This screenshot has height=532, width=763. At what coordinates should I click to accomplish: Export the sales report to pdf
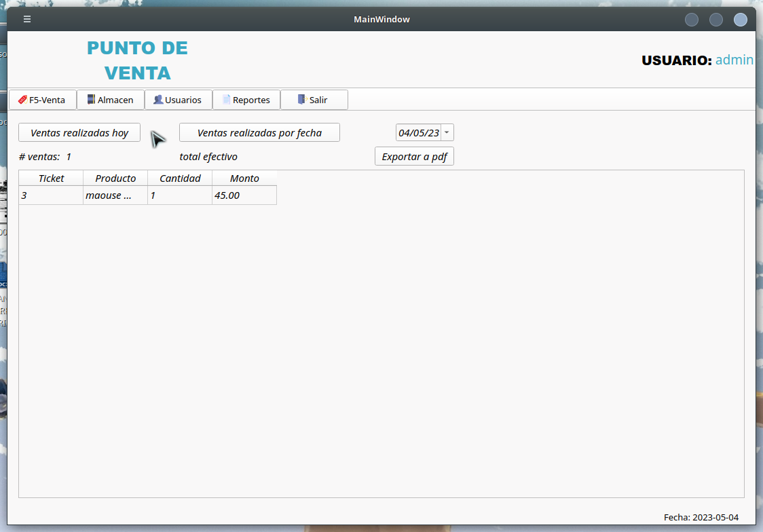pyautogui.click(x=414, y=157)
